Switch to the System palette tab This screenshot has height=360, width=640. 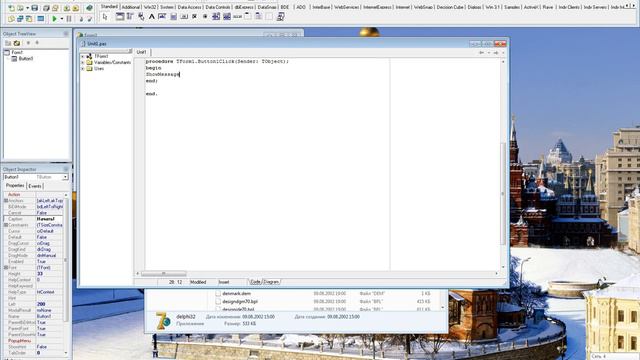(x=167, y=7)
